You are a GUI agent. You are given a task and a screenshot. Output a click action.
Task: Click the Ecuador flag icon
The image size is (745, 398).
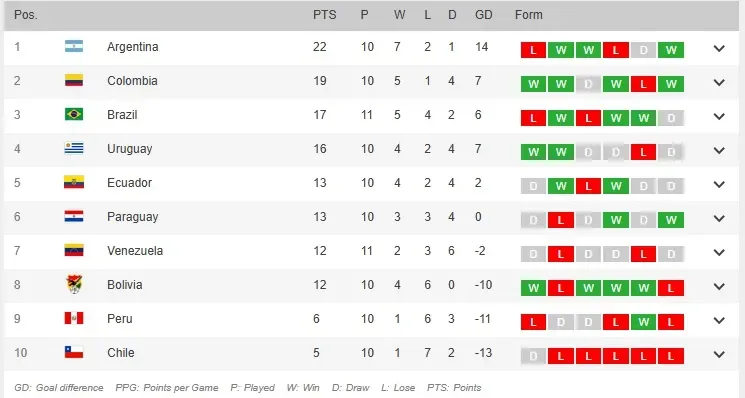74,182
